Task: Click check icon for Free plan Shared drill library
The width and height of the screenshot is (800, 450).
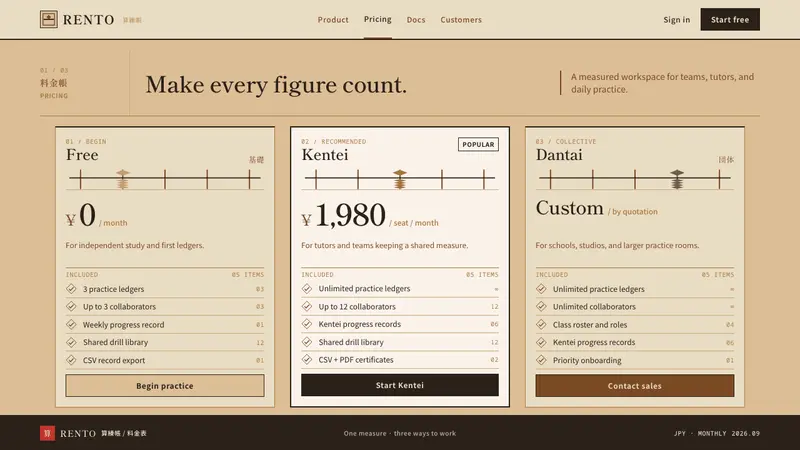Action: click(71, 342)
